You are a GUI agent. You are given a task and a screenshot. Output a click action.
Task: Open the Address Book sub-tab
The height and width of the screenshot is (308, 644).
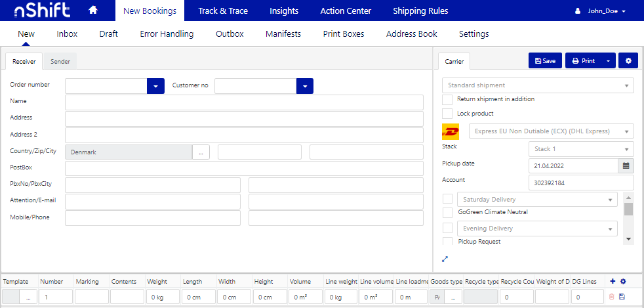pyautogui.click(x=412, y=33)
